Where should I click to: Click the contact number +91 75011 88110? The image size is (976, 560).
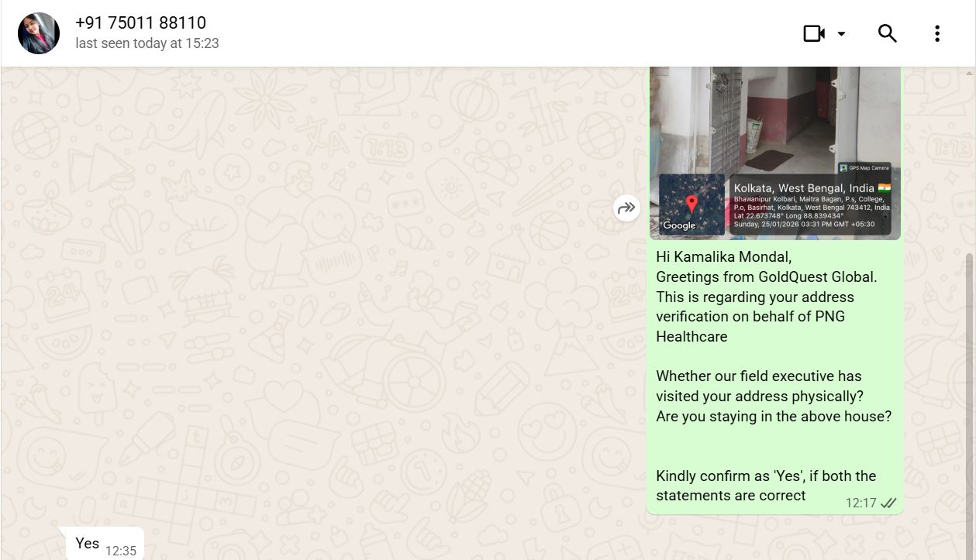click(140, 23)
